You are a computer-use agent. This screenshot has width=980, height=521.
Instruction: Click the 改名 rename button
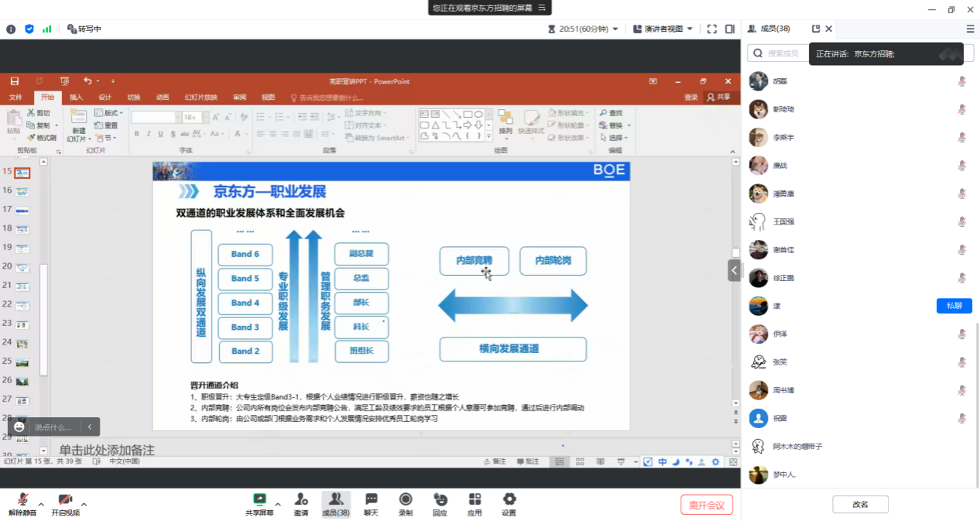coord(860,504)
